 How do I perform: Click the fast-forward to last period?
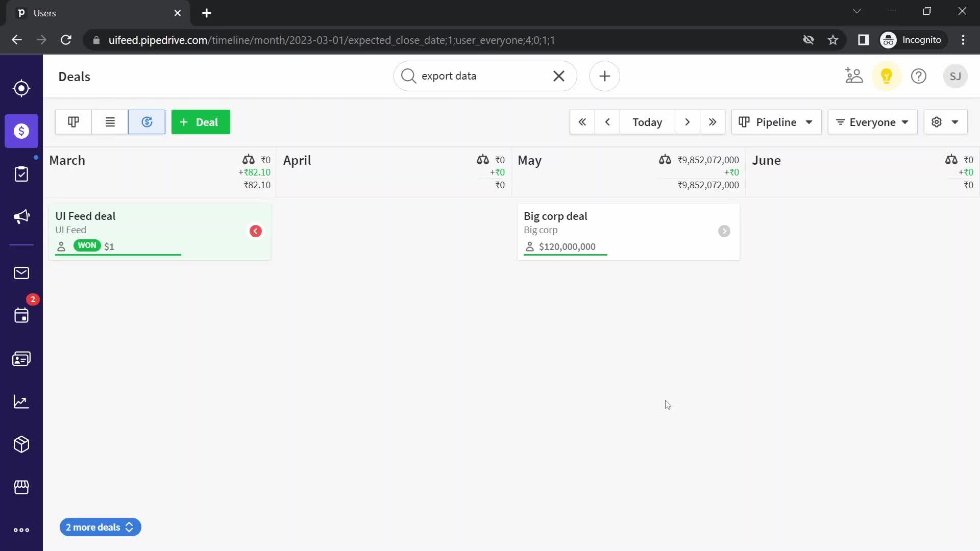pyautogui.click(x=713, y=122)
